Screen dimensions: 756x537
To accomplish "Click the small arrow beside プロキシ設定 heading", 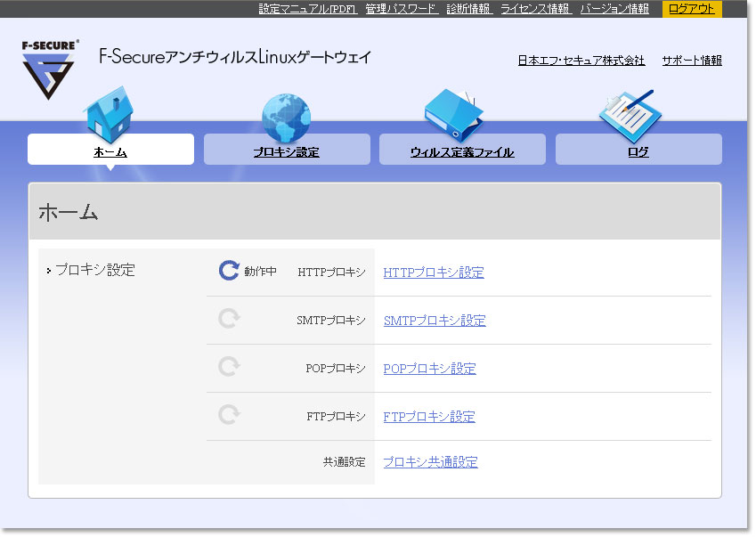I will point(49,271).
